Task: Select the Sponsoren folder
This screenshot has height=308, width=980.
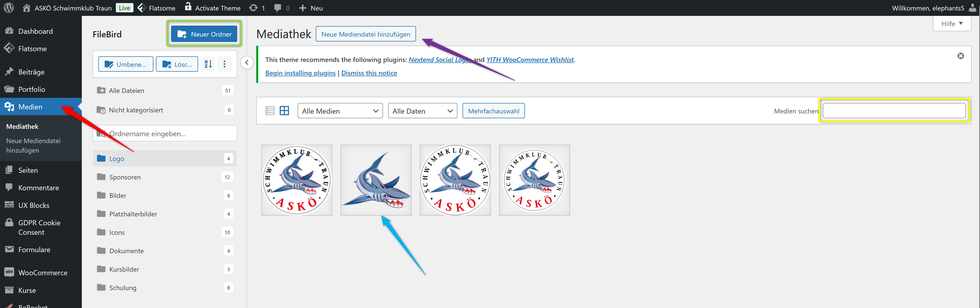Action: [165, 177]
